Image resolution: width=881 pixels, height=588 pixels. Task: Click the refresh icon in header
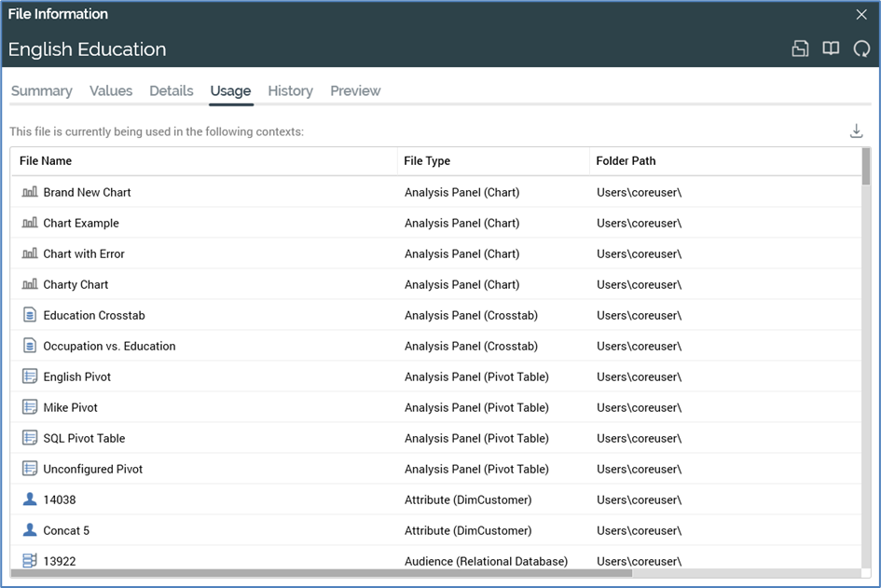(861, 49)
